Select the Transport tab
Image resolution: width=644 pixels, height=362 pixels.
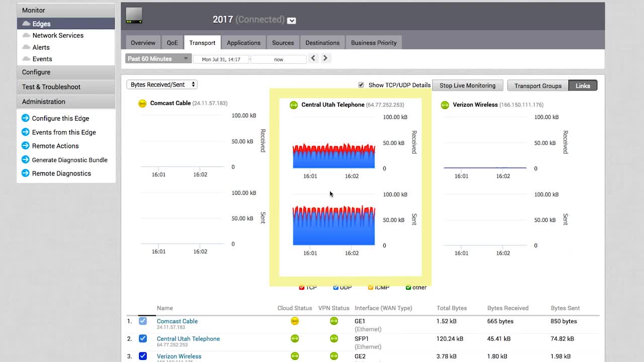pos(202,43)
